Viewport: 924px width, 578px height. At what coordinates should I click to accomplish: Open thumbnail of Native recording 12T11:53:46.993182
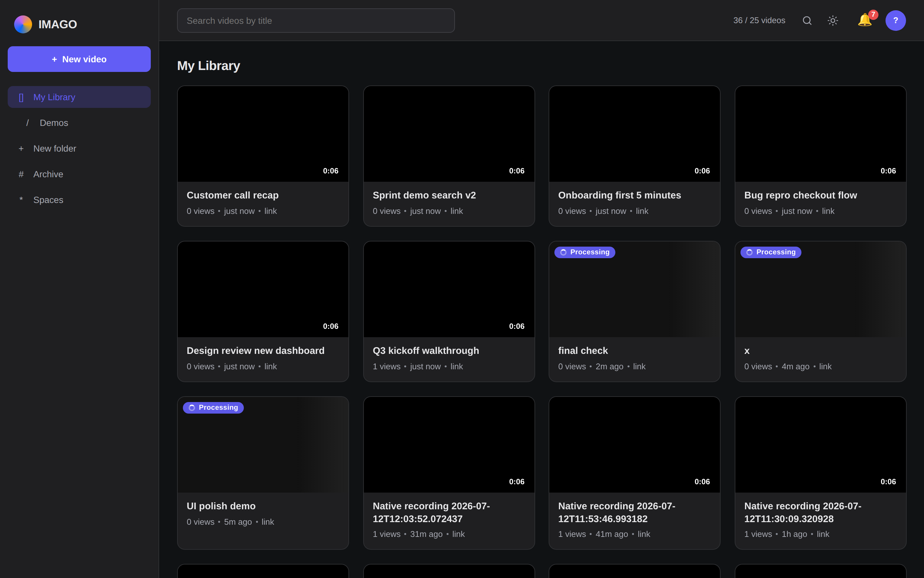coord(634,445)
